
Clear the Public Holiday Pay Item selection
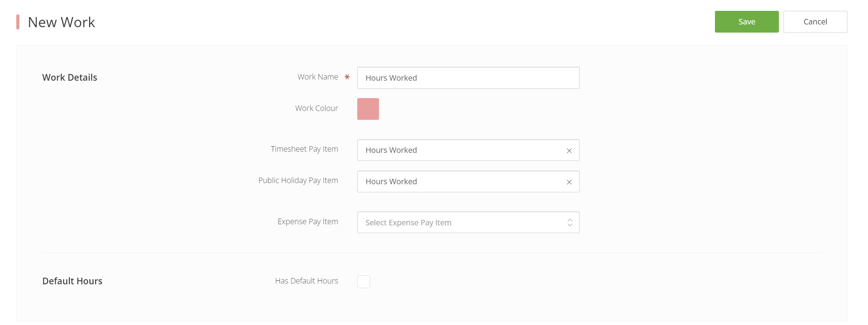569,182
